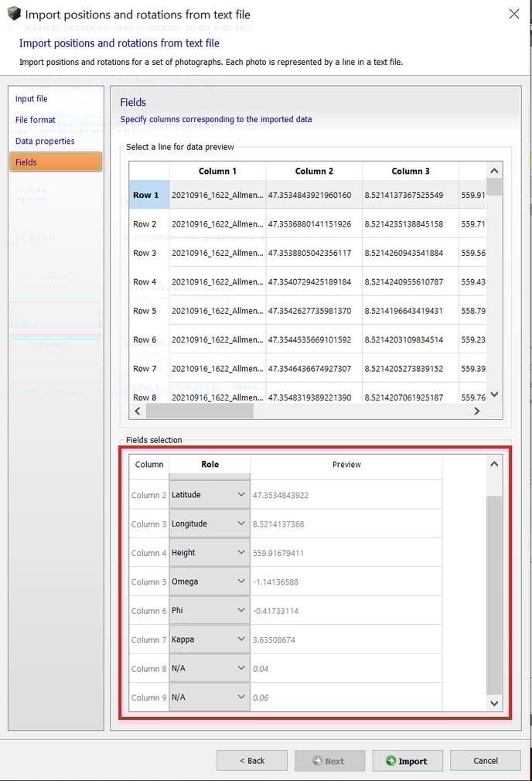Open the Kappa role dropdown for Column 7
Image resolution: width=532 pixels, height=781 pixels.
[x=210, y=639]
